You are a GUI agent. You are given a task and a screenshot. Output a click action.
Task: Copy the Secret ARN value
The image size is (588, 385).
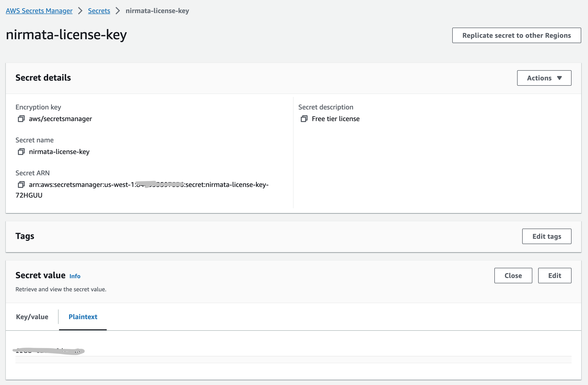(21, 185)
